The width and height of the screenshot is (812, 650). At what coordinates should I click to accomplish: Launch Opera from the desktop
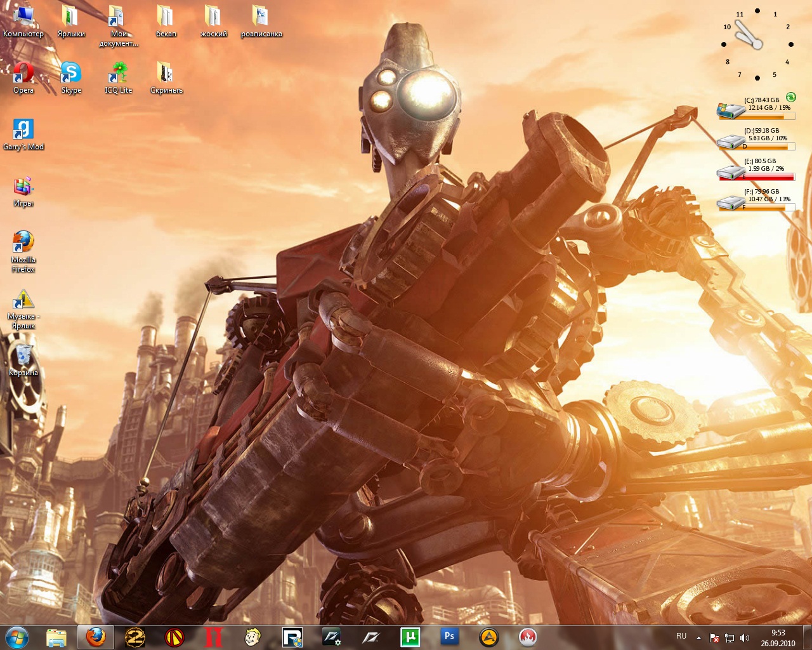(23, 77)
